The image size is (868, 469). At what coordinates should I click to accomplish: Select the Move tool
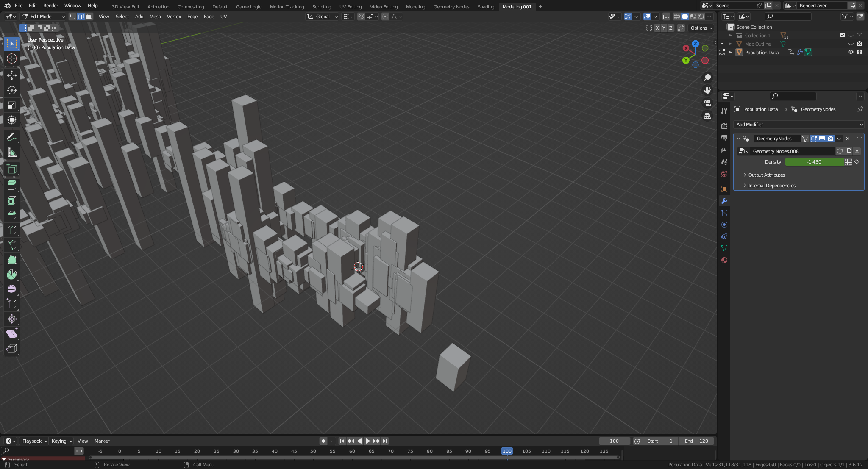click(12, 75)
